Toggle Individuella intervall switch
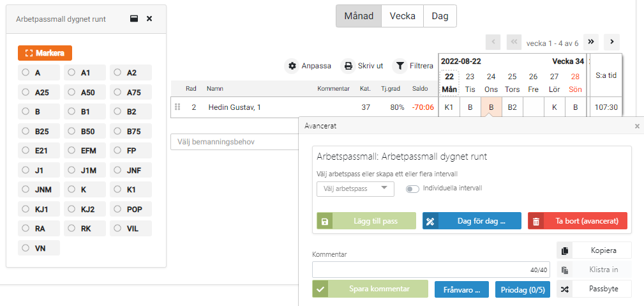The height and width of the screenshot is (306, 644). tap(413, 188)
